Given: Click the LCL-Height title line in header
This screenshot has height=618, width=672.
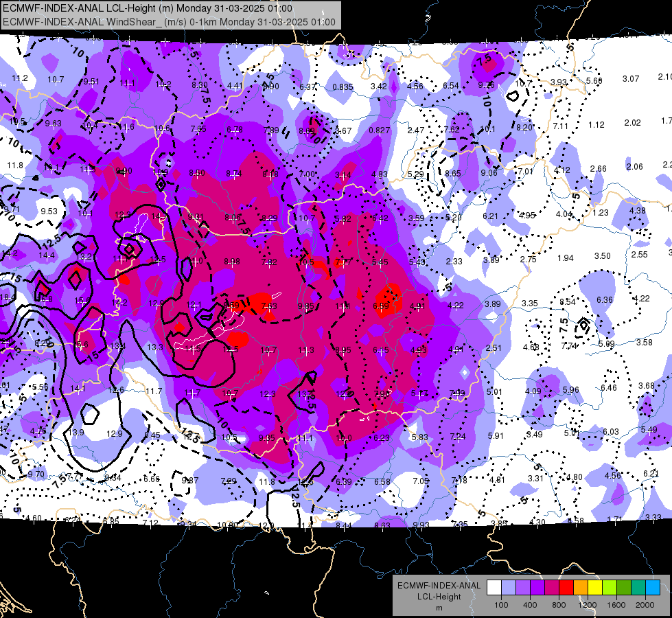Looking at the screenshot, I should coord(148,8).
